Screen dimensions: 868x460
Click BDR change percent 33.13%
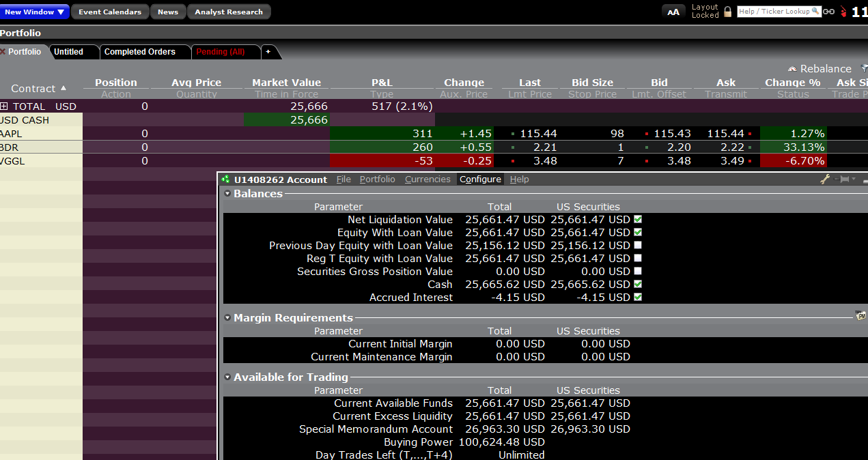802,147
